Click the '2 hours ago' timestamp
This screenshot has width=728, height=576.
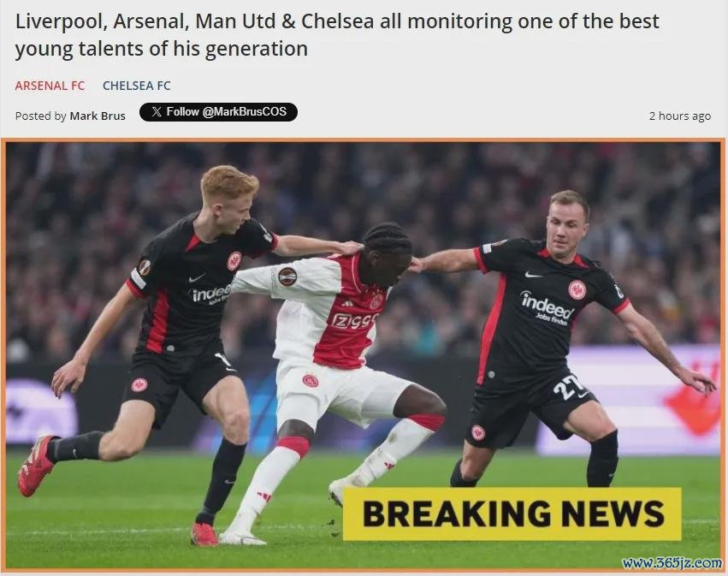[680, 116]
